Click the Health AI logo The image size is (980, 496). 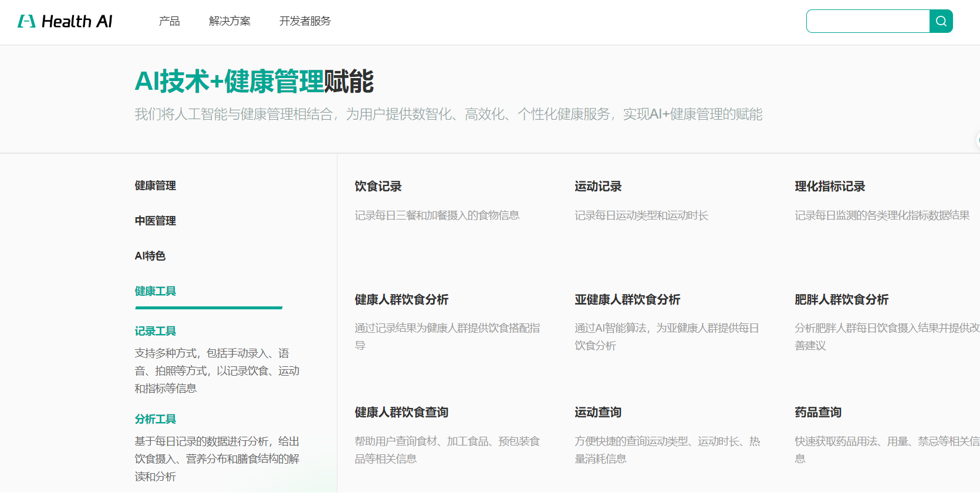pyautogui.click(x=65, y=22)
